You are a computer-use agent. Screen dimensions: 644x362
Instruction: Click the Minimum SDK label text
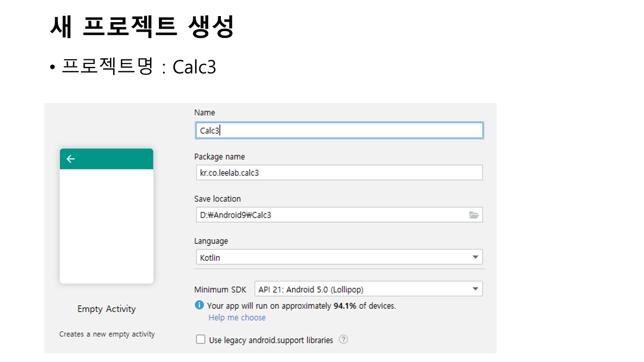[x=220, y=290]
